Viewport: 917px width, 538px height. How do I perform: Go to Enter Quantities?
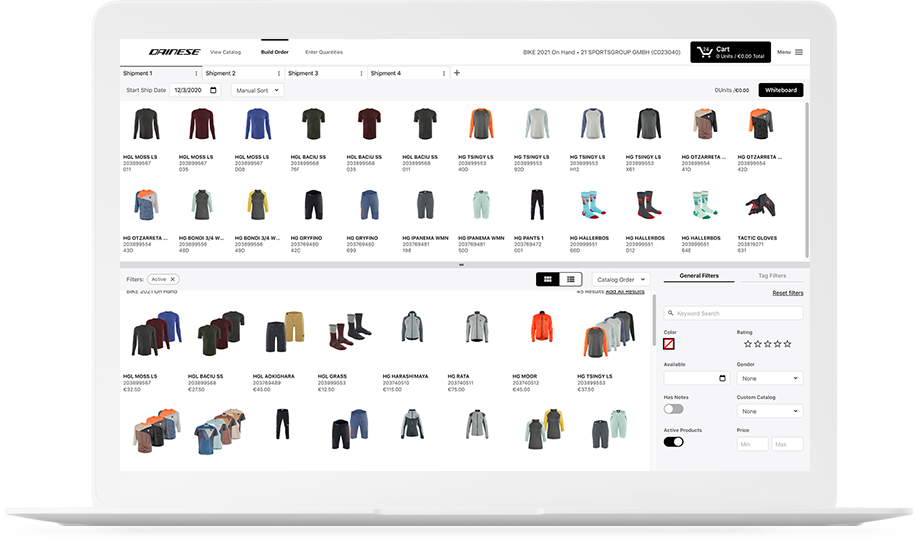pos(324,52)
